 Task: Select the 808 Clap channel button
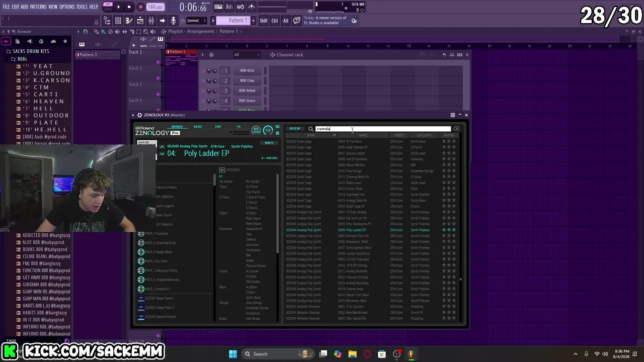coord(247,80)
